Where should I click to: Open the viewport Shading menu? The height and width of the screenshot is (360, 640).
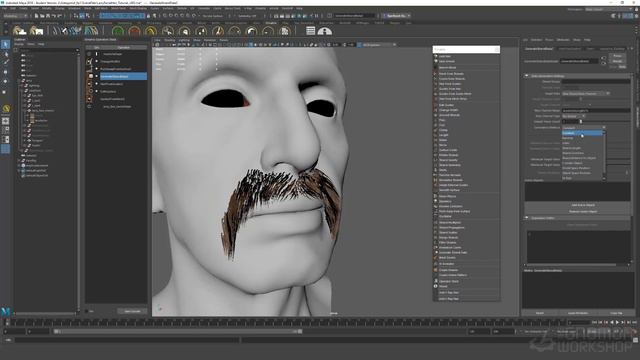click(x=169, y=40)
